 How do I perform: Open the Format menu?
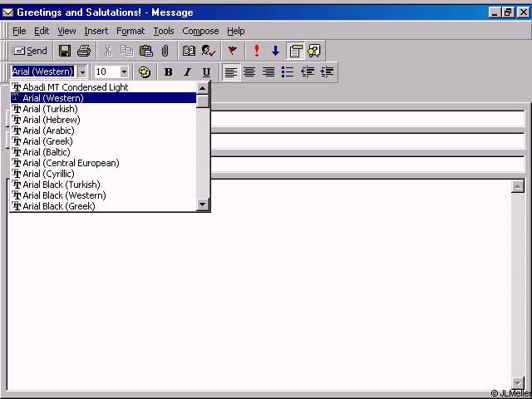131,31
